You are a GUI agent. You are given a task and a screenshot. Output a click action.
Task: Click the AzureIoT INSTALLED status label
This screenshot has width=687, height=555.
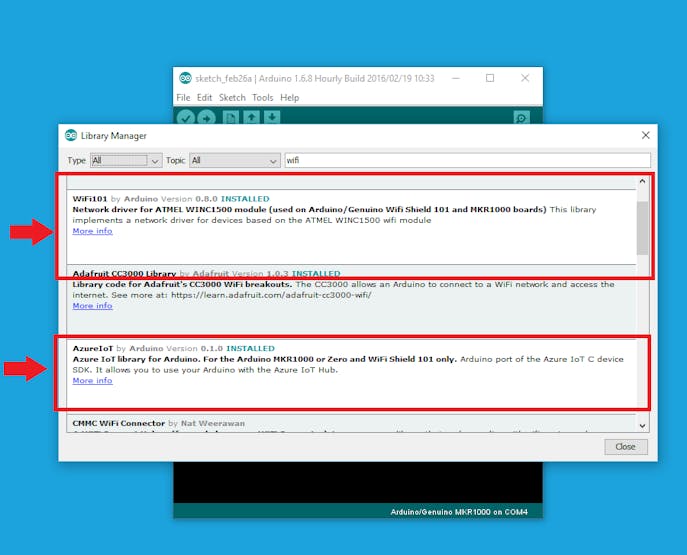pos(250,349)
